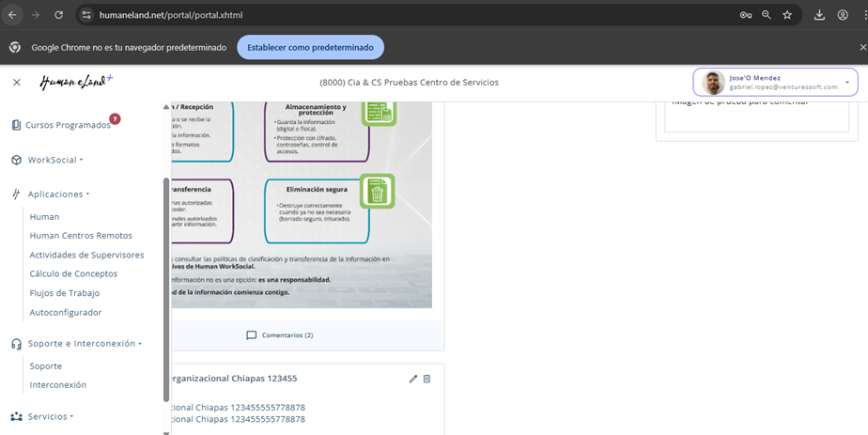Screen dimensions: 868x435
Task: Open the Chrome profile avatar icon
Action: pos(843,15)
